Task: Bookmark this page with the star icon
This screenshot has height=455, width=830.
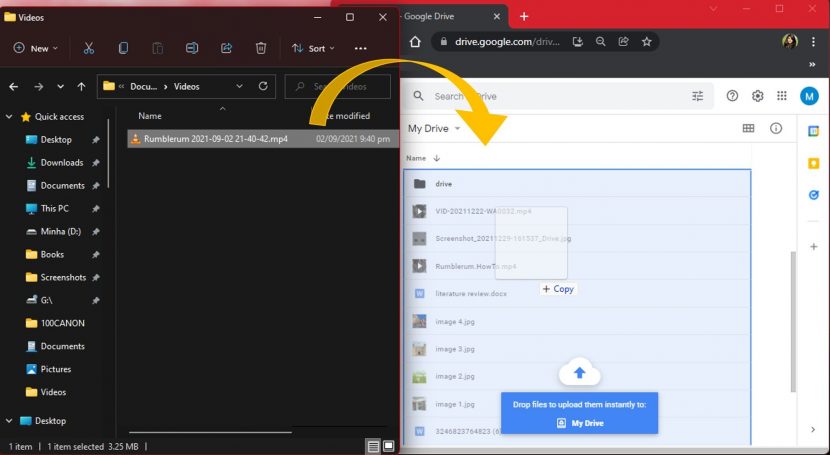Action: (x=646, y=41)
